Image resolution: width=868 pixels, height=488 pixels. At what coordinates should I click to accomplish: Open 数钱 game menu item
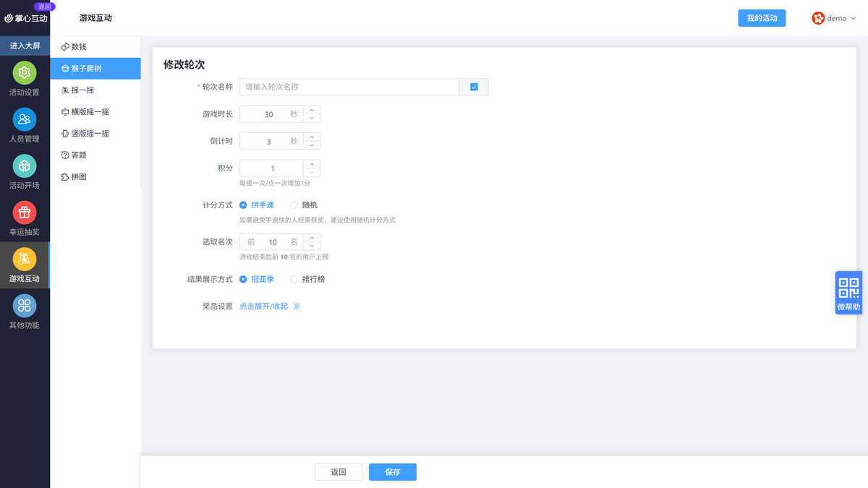coord(95,47)
